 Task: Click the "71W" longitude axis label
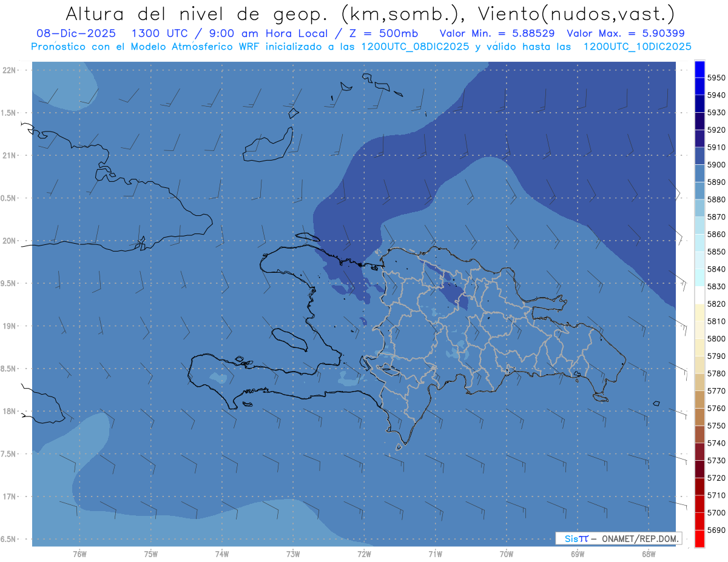click(435, 554)
